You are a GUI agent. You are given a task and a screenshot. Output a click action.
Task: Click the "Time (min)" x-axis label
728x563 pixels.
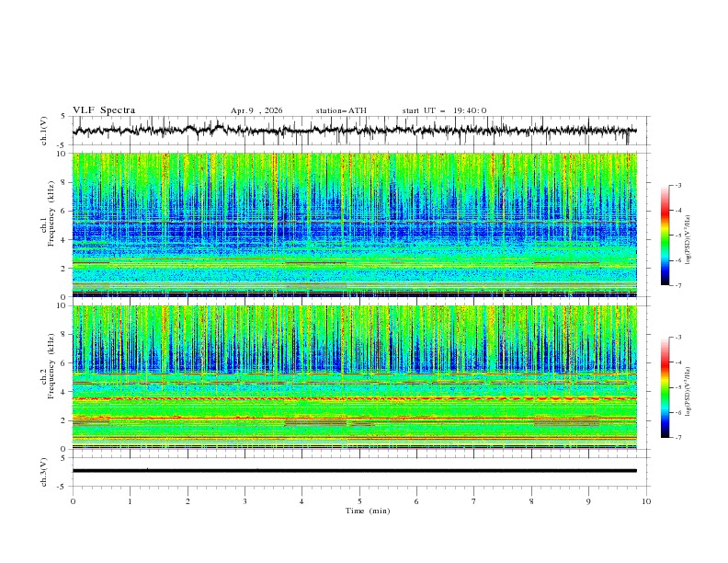pyautogui.click(x=368, y=511)
